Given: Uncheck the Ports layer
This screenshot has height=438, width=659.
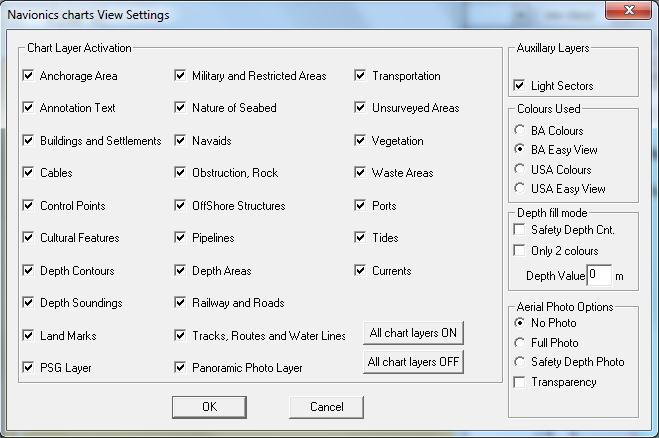Looking at the screenshot, I should coord(360,206).
